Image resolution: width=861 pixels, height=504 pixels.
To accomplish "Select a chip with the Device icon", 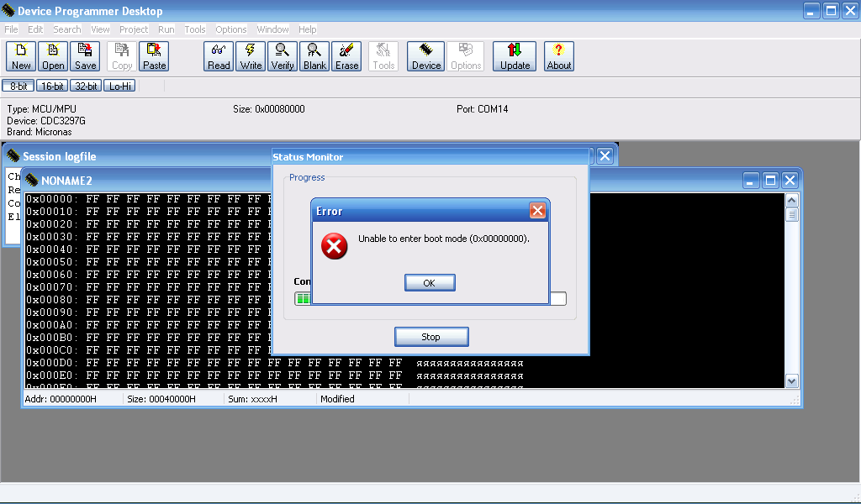I will (426, 56).
